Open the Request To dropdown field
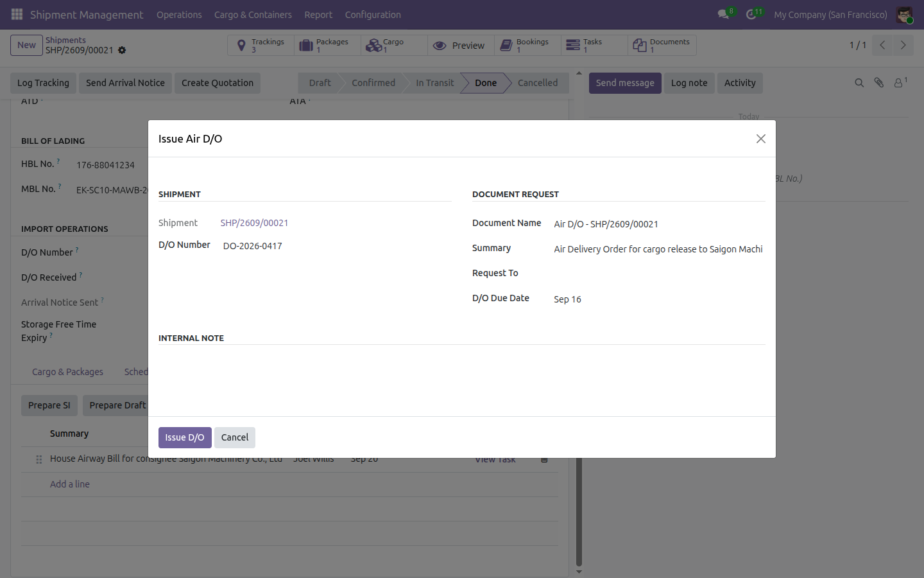 [x=659, y=274]
